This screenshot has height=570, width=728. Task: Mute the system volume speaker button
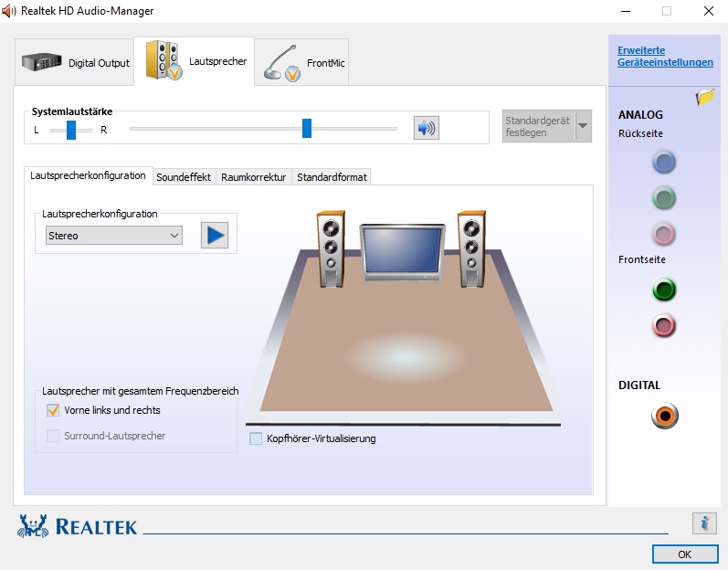click(427, 128)
